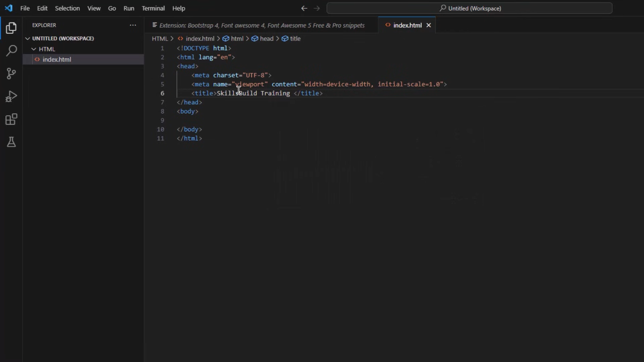Open Source Control view icon

tap(11, 74)
